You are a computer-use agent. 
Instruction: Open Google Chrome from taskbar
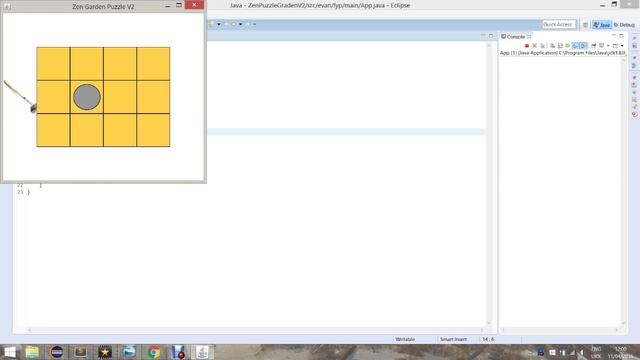[154, 352]
